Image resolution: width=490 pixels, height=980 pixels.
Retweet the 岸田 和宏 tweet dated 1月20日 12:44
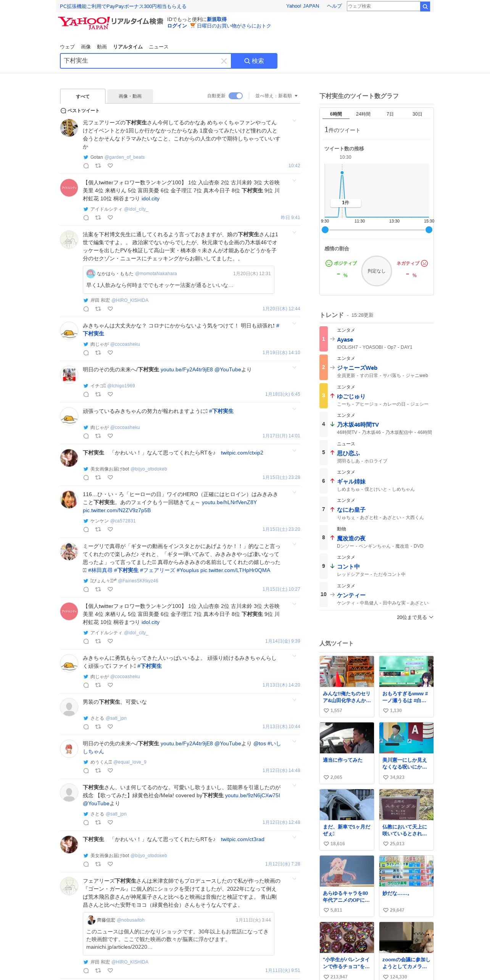(98, 309)
